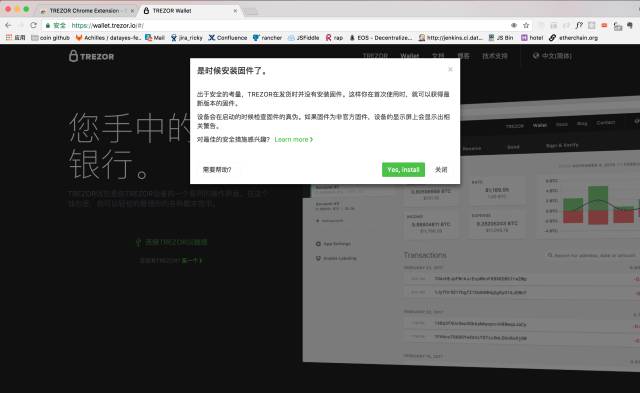Click the red extension icon in toolbar
The height and width of the screenshot is (393, 640).
click(604, 25)
